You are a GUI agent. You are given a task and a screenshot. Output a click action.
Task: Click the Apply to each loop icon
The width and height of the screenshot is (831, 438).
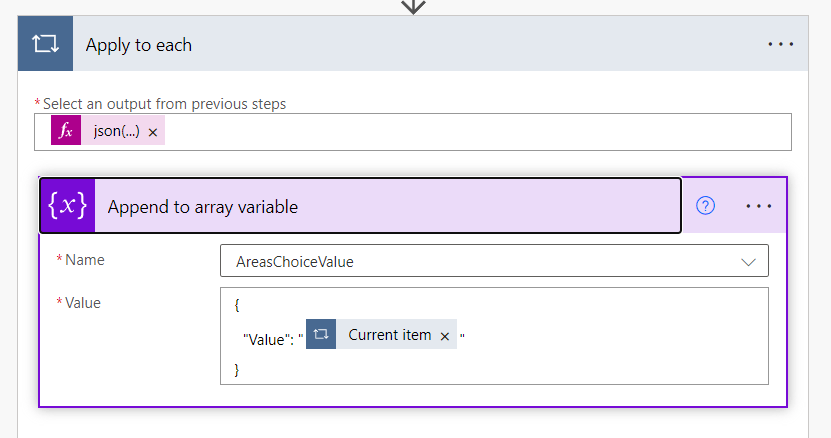pos(46,45)
